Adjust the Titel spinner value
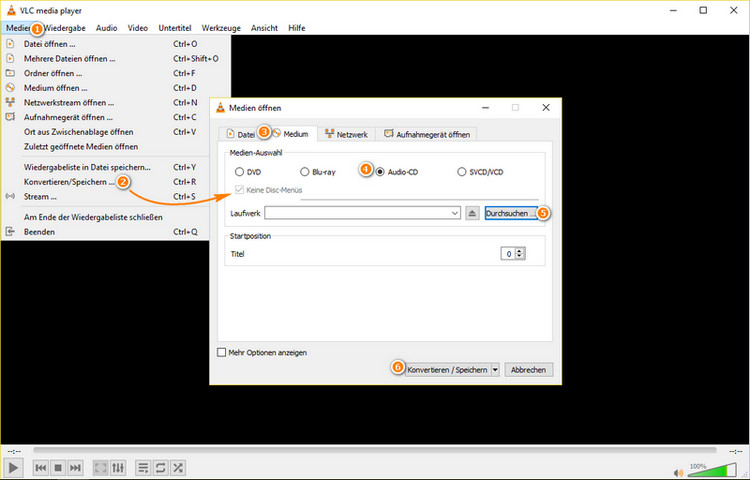The image size is (750, 480). (x=520, y=254)
